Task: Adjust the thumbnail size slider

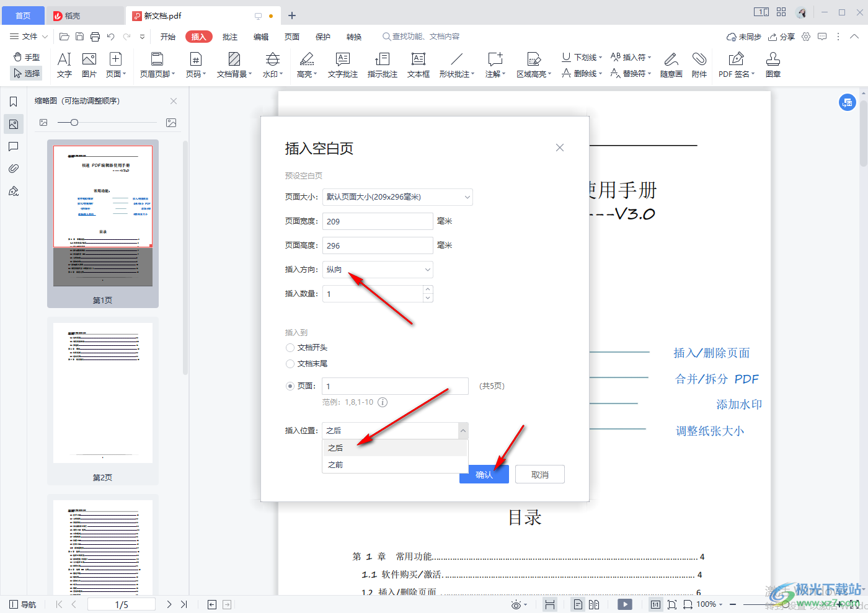Action: [x=74, y=123]
